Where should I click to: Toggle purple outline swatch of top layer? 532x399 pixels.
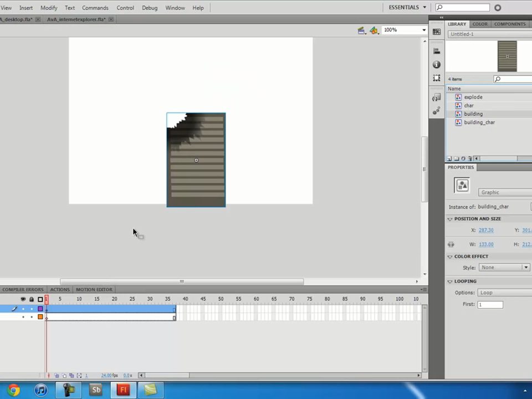click(40, 309)
